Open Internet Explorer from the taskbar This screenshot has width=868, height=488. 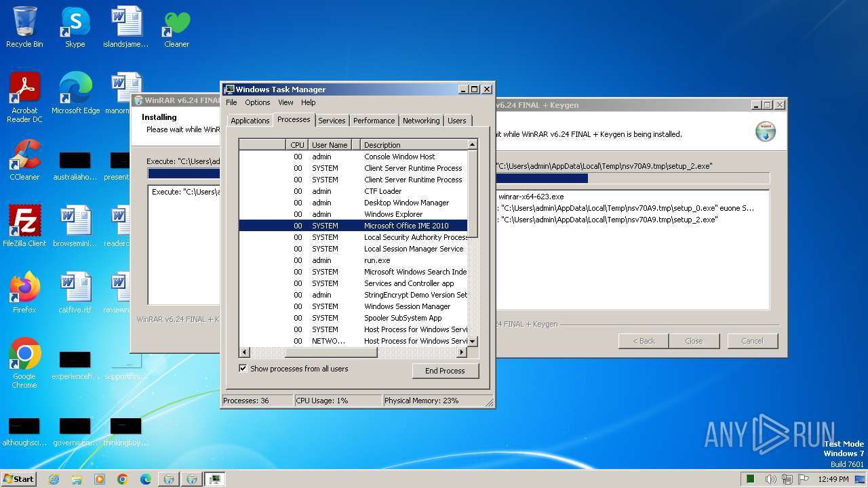tap(54, 479)
